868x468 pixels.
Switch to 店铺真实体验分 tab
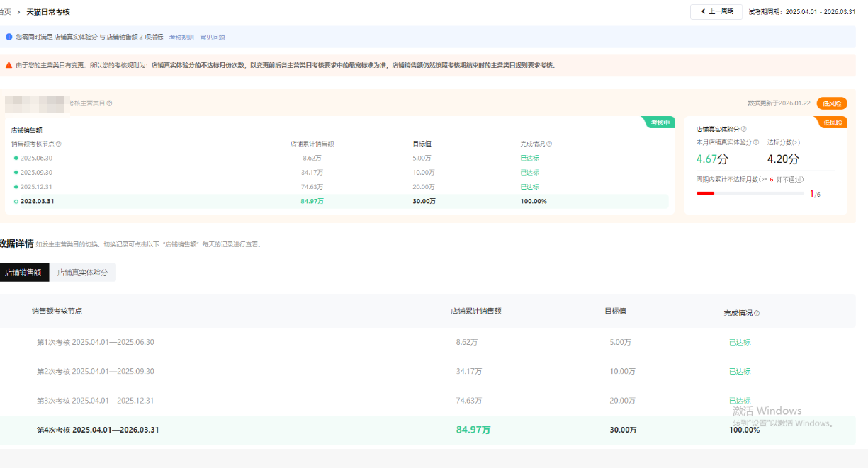click(82, 273)
